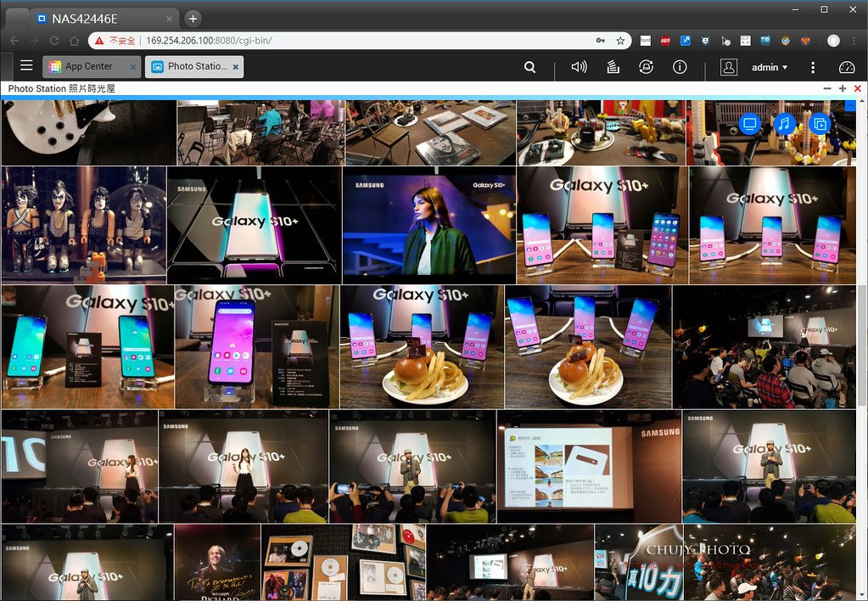Open the blue arrow extension icon

686,41
